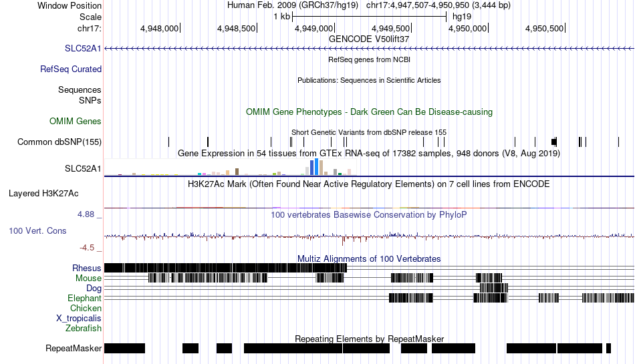Click the Elephant alignment label
Viewport: 635px width, 364px height.
(x=85, y=299)
